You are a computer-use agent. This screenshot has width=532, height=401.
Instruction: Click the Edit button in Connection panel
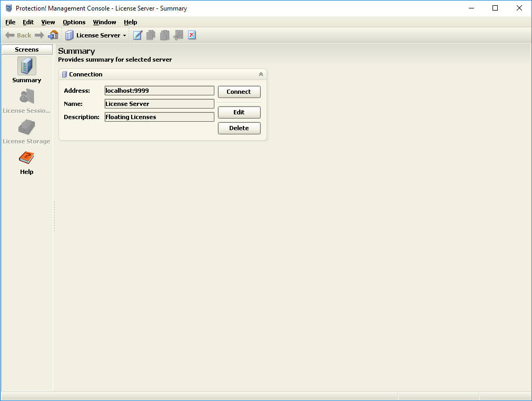coord(239,112)
